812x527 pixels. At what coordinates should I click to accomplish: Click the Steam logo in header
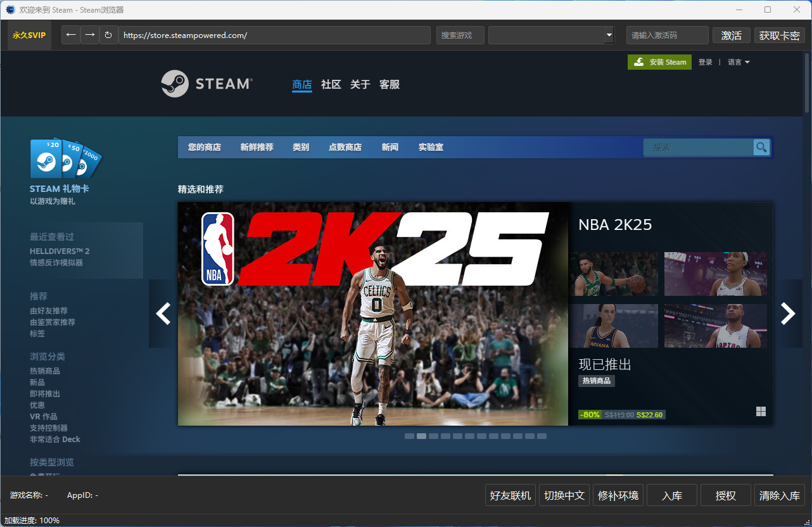point(206,84)
